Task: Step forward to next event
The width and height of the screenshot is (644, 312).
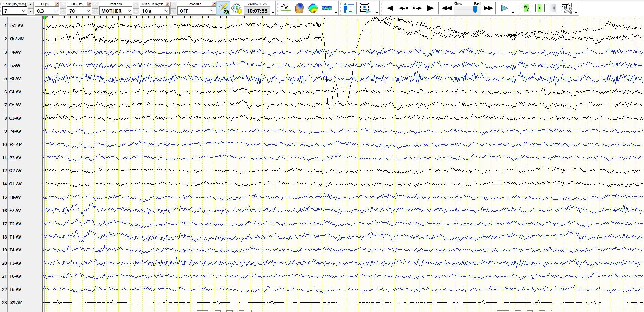Action: point(417,8)
